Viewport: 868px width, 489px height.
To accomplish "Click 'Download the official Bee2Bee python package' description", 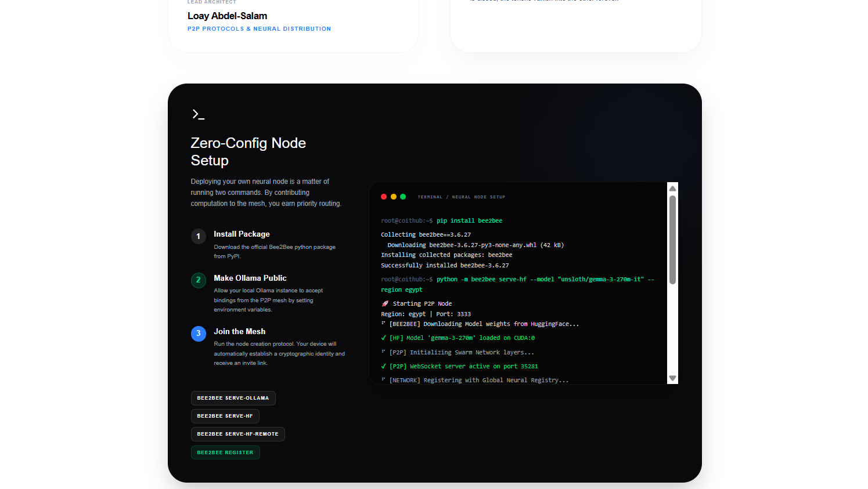I will point(275,252).
